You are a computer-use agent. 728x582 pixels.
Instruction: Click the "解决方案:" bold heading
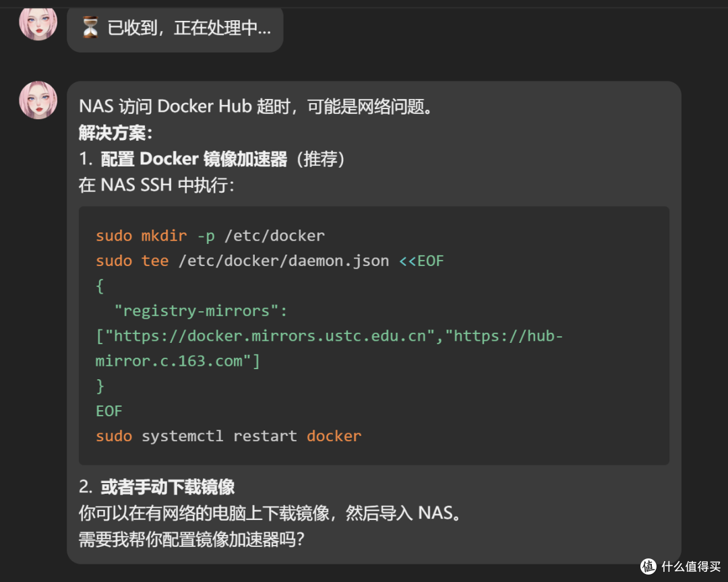pyautogui.click(x=116, y=133)
